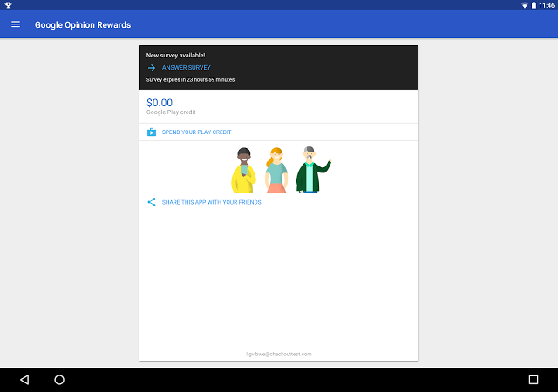Tap the arrow icon beside Answer Survey
558x392 pixels.
pyautogui.click(x=151, y=67)
